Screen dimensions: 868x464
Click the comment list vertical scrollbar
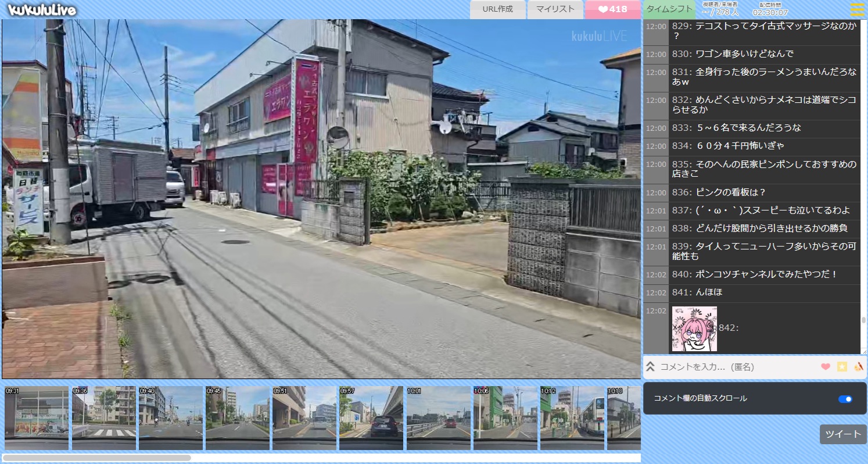click(863, 320)
